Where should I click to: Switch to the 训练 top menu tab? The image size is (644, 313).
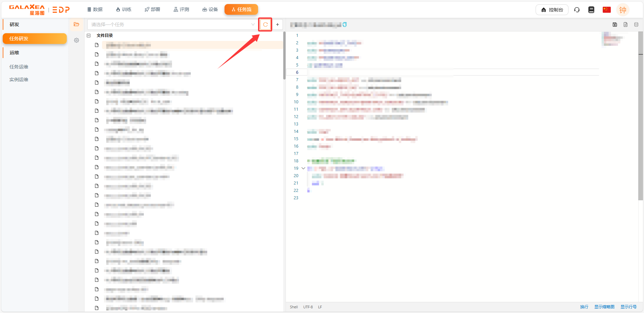[123, 9]
